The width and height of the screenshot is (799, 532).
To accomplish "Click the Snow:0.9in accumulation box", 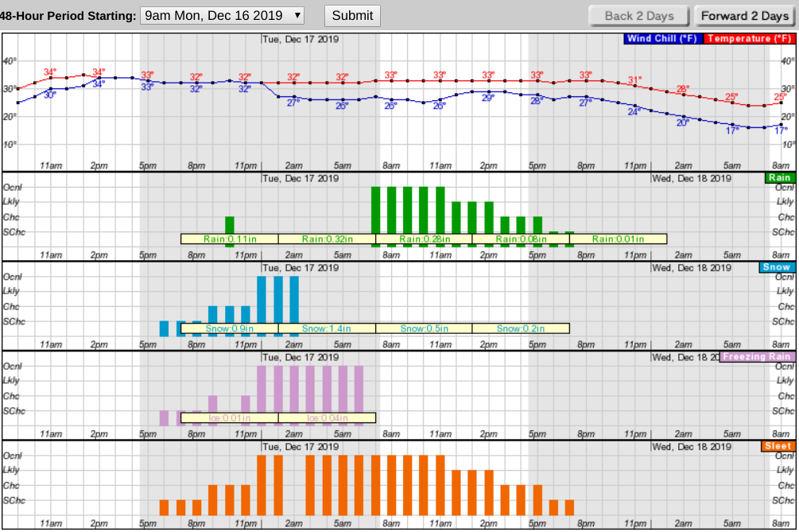I will [230, 328].
